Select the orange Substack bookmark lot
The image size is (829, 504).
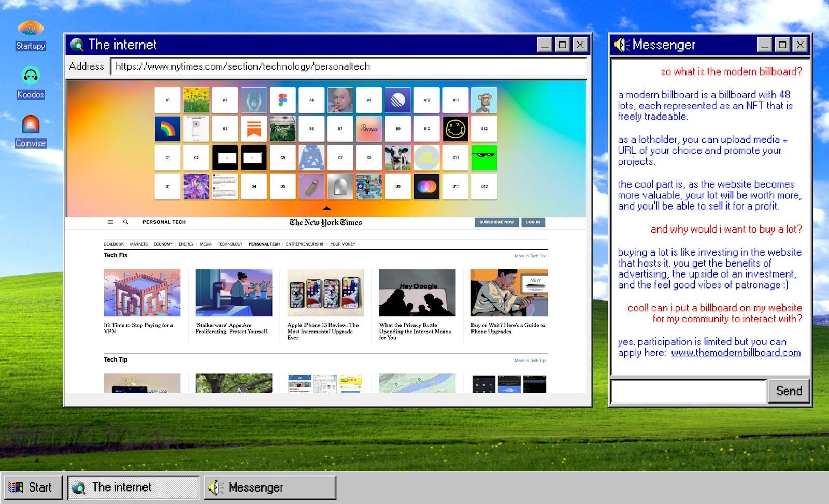(254, 129)
